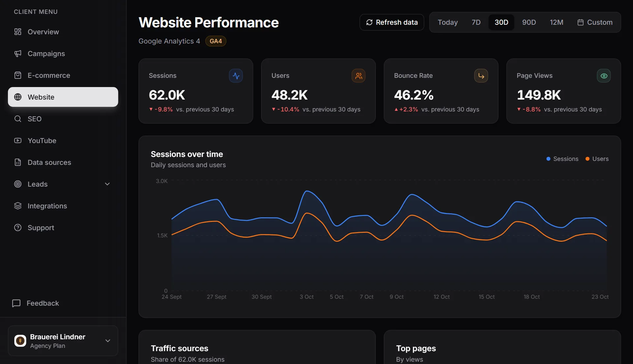Open the Overview dashboard icon

point(18,32)
